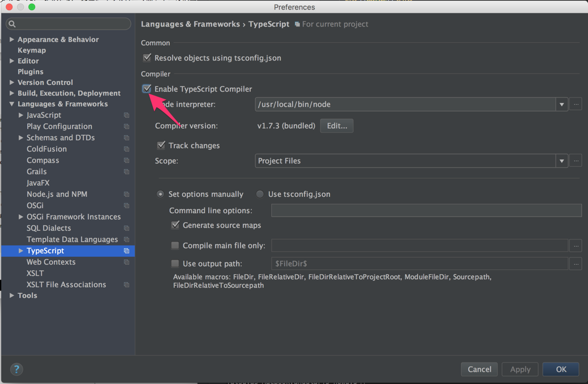The image size is (588, 384).
Task: Expand Tools section
Action: [12, 295]
